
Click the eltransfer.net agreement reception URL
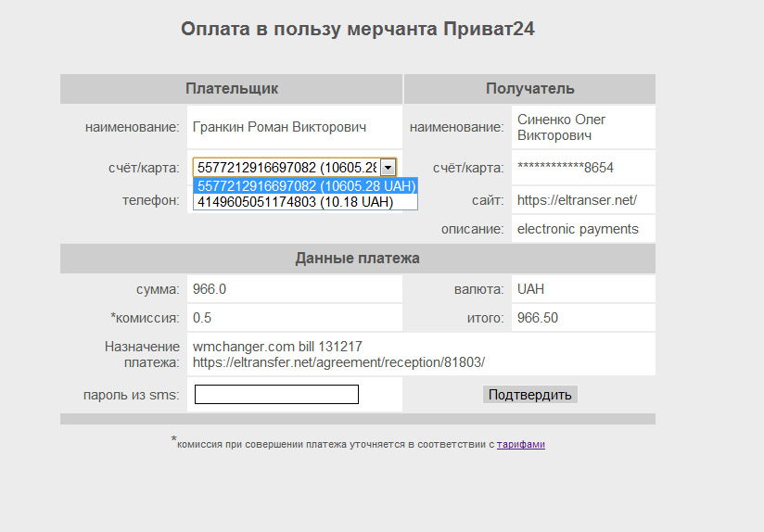tap(338, 362)
